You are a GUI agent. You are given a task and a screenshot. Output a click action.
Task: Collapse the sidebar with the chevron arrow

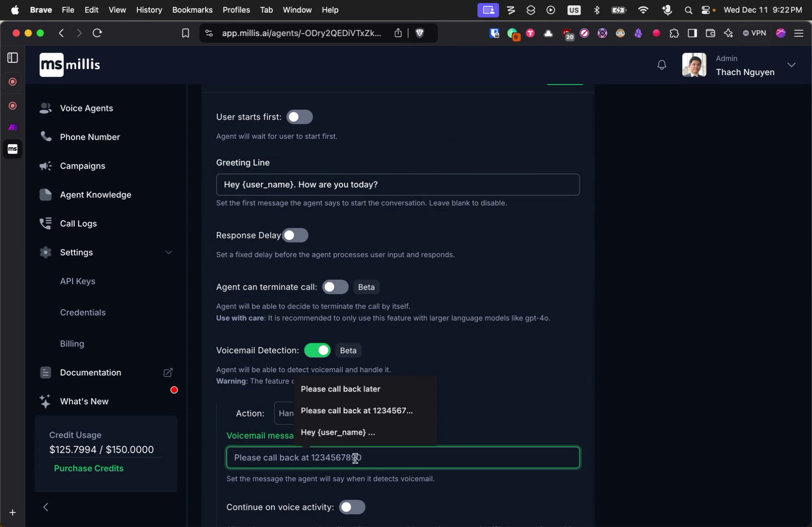[46, 507]
